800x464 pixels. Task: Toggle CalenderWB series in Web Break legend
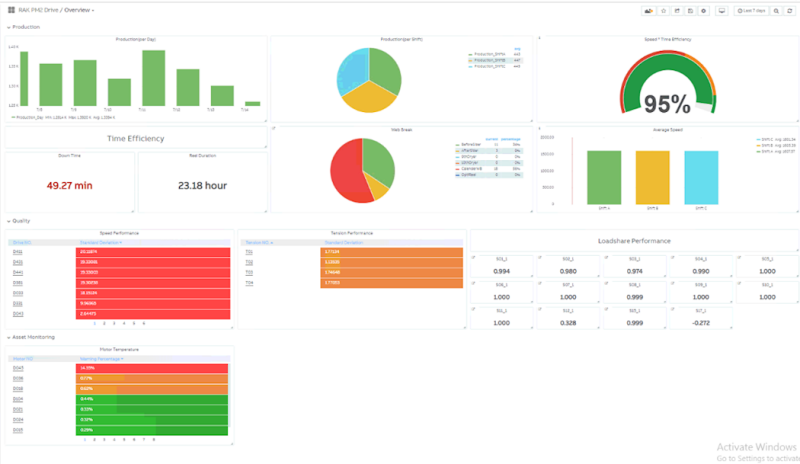click(470, 168)
